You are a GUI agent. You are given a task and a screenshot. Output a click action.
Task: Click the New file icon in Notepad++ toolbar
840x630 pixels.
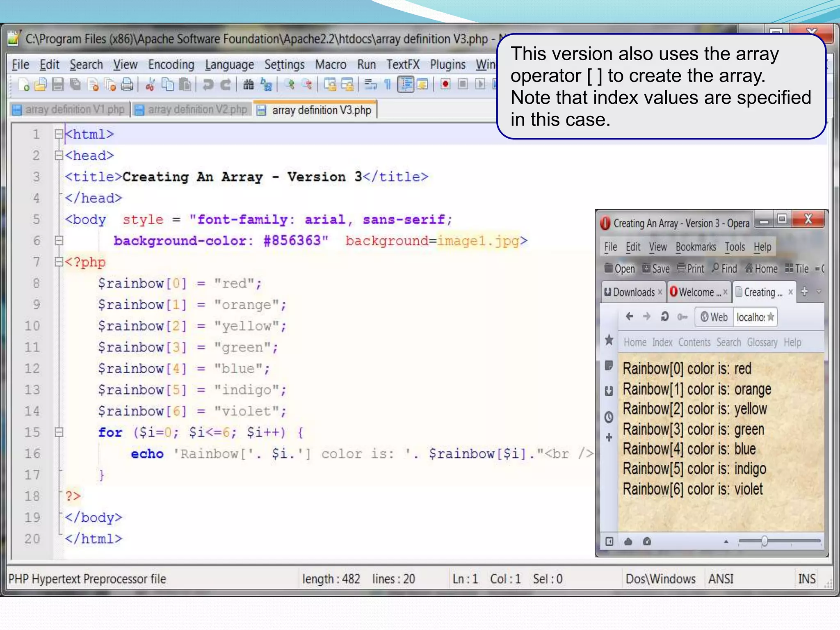(24, 85)
